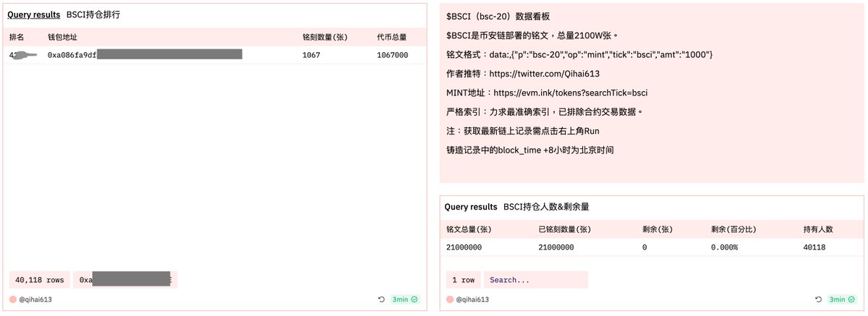868x316 pixels.
Task: Focus the search field with 0xa text in the left panel
Action: (125, 280)
